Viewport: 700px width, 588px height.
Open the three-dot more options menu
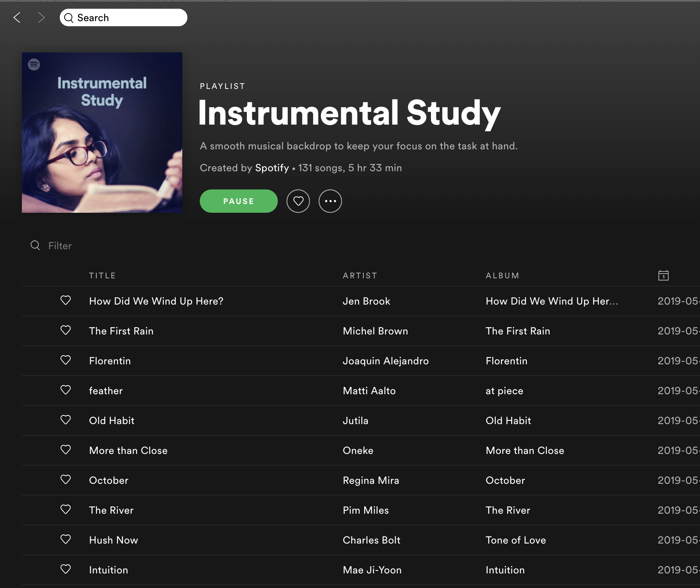330,201
